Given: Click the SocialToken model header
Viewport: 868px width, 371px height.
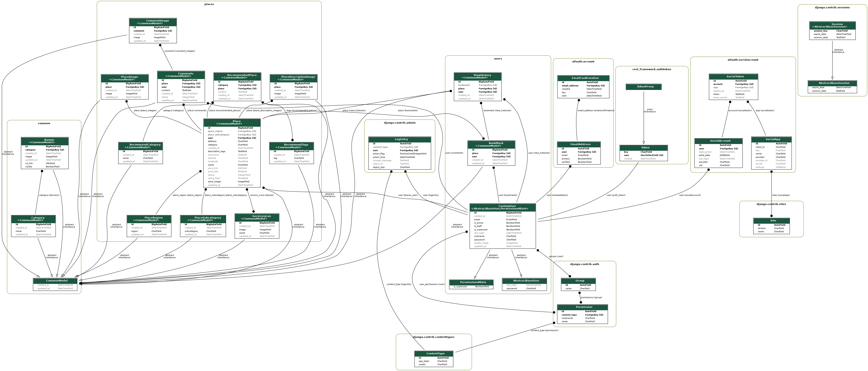Looking at the screenshot, I should pyautogui.click(x=733, y=77).
